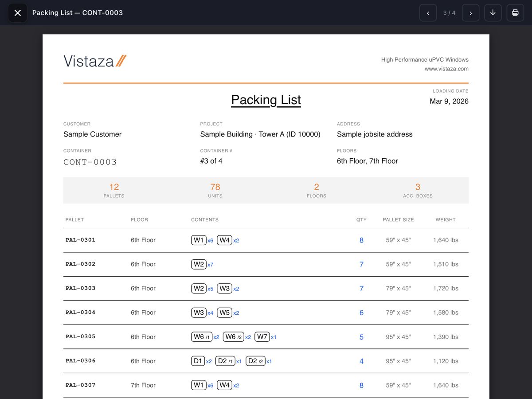The height and width of the screenshot is (399, 532).
Task: Click weight 1,510 lbs
Action: point(446,264)
